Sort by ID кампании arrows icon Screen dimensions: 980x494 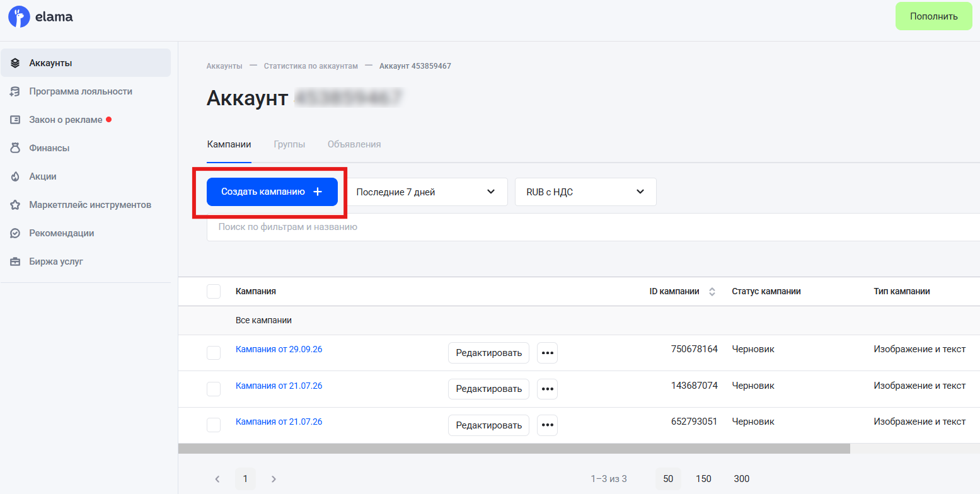pyautogui.click(x=712, y=292)
